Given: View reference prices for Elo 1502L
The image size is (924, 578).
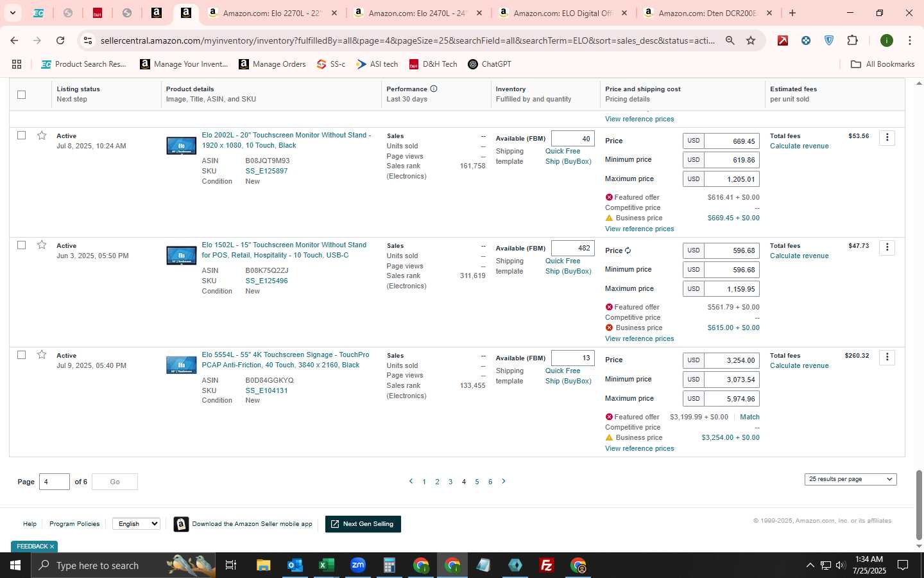Looking at the screenshot, I should pyautogui.click(x=639, y=338).
